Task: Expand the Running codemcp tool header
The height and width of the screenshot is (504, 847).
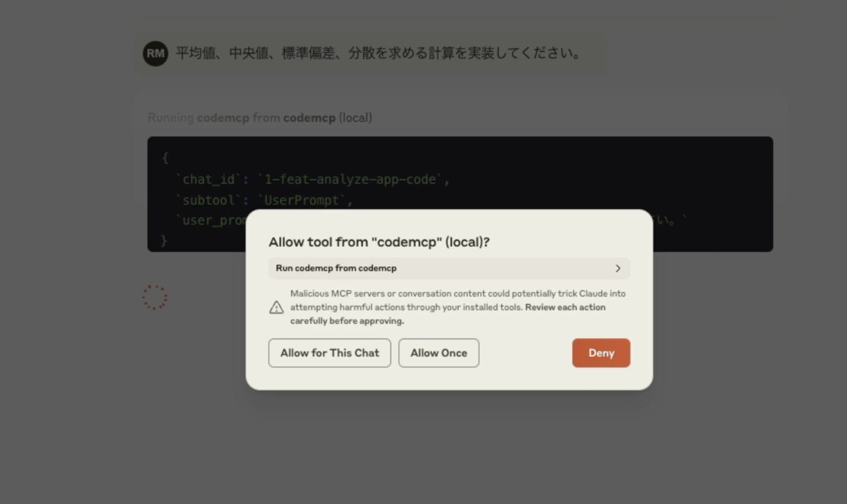Action: coord(260,118)
